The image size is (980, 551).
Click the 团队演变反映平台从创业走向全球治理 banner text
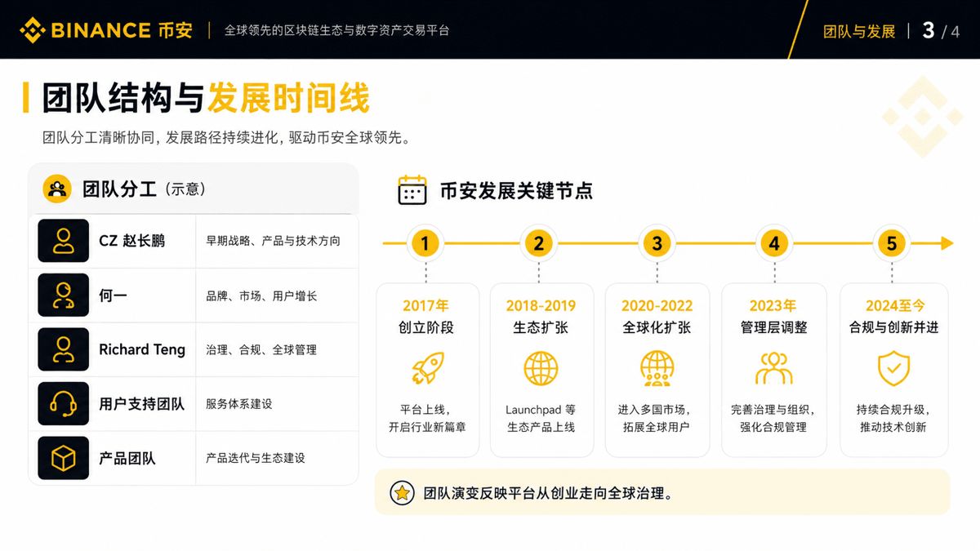click(548, 493)
